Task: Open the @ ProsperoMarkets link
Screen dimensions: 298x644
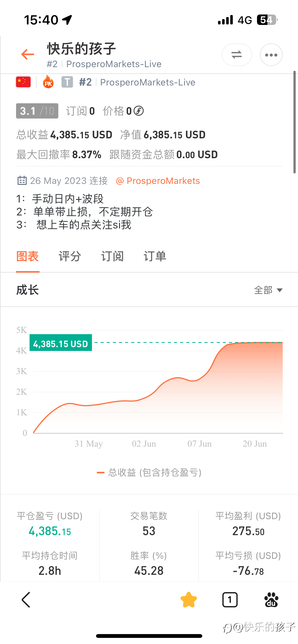Action: 158,181
